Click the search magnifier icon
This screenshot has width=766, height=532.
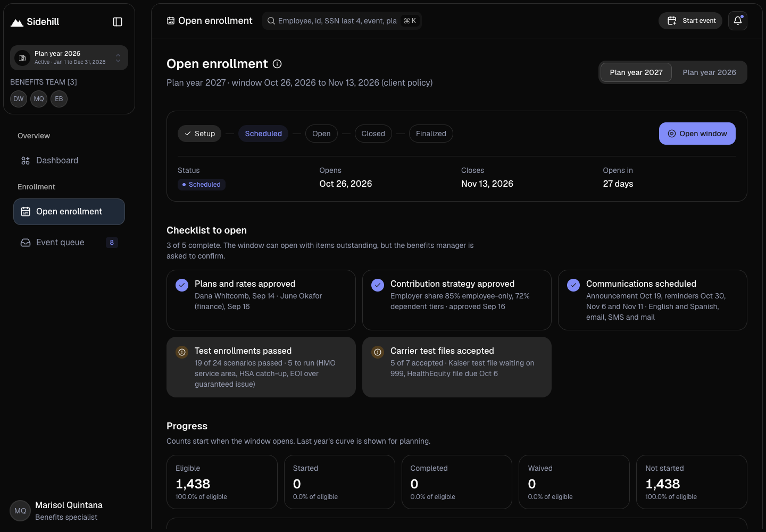pyautogui.click(x=271, y=21)
